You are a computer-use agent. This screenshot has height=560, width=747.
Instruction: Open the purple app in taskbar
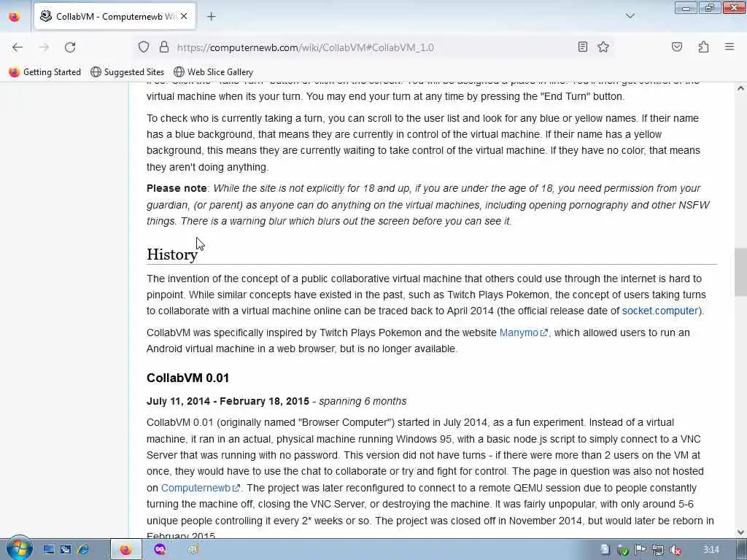[x=160, y=550]
